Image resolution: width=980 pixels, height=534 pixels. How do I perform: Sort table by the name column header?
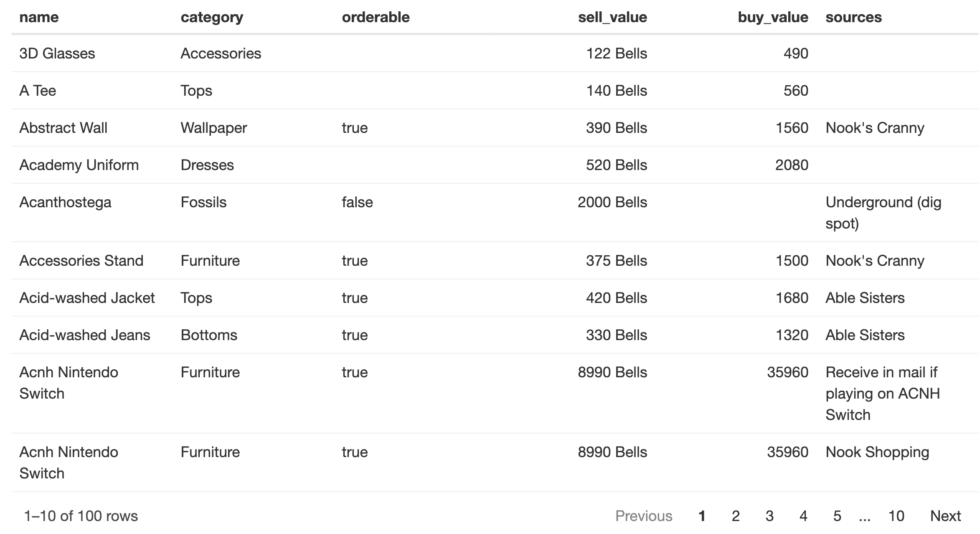(x=39, y=17)
